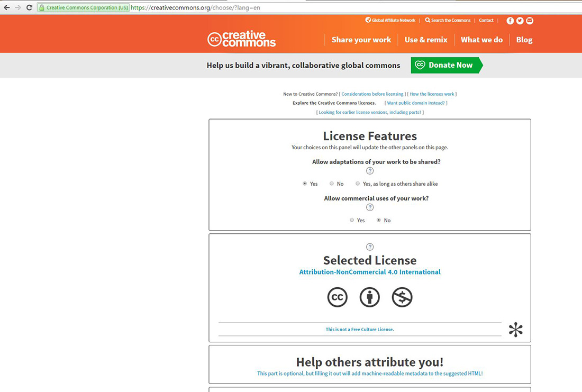Click the browser forward arrow
Screen dimensions: 582x392
click(x=18, y=7)
